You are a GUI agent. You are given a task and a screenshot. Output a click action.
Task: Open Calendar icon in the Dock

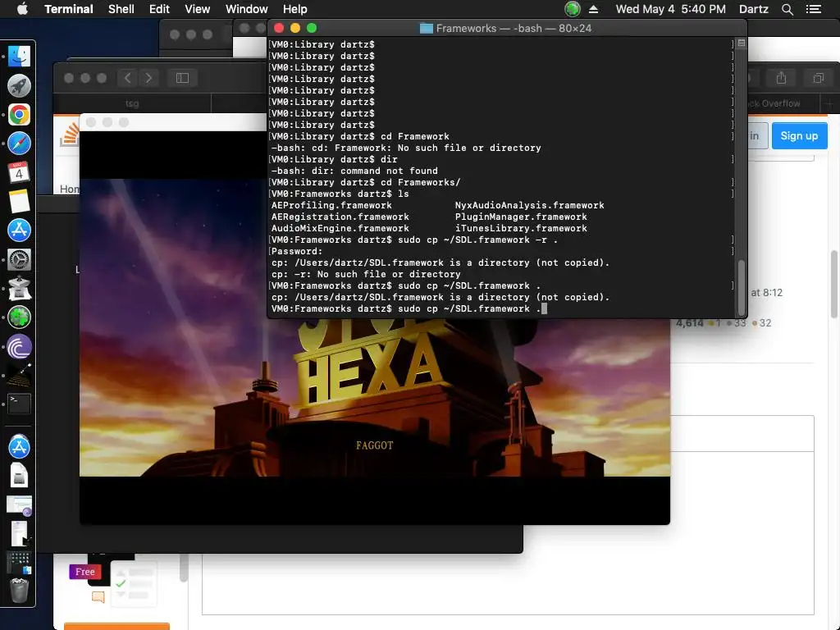click(x=19, y=172)
